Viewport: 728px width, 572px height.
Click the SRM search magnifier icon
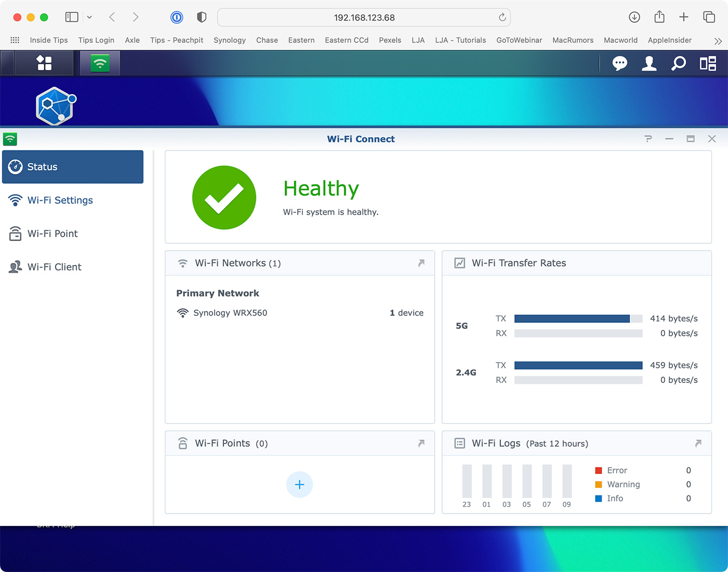[678, 64]
